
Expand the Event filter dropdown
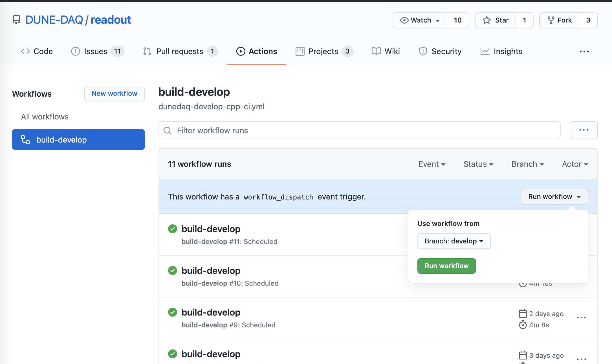tap(432, 164)
